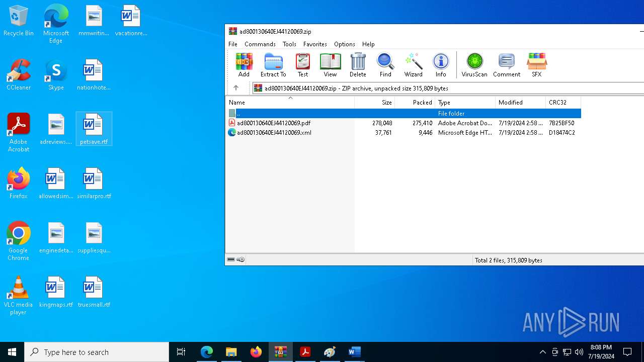The height and width of the screenshot is (362, 644).
Task: Open Task View on taskbar
Action: (x=181, y=352)
